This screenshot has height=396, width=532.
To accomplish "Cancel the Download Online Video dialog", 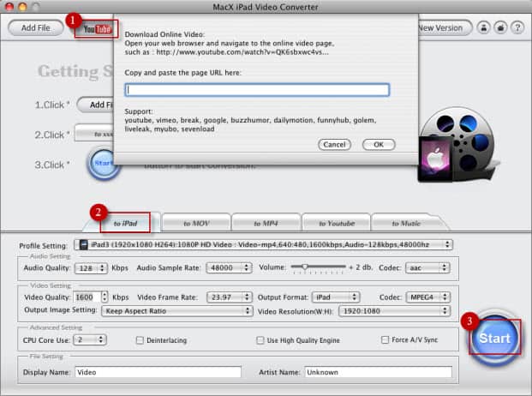I will 334,145.
